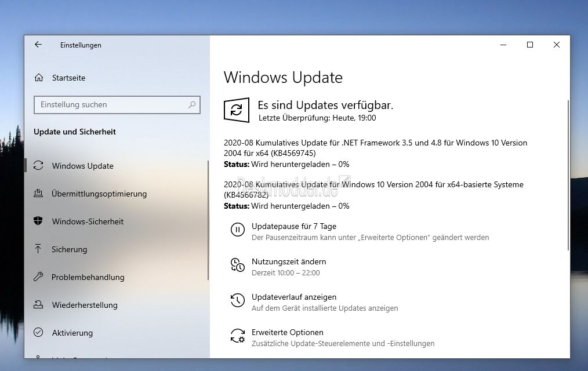Screen dimensions: 588x371
Task: Click the large update status refresh icon
Action: 237,110
